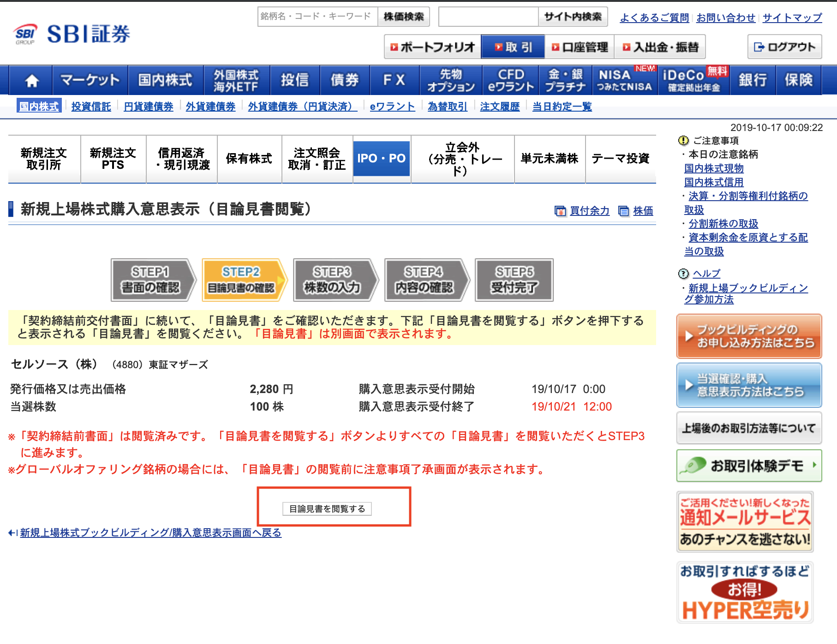Screen dimensions: 837x644
Task: Open the マーケット menu
Action: [90, 80]
